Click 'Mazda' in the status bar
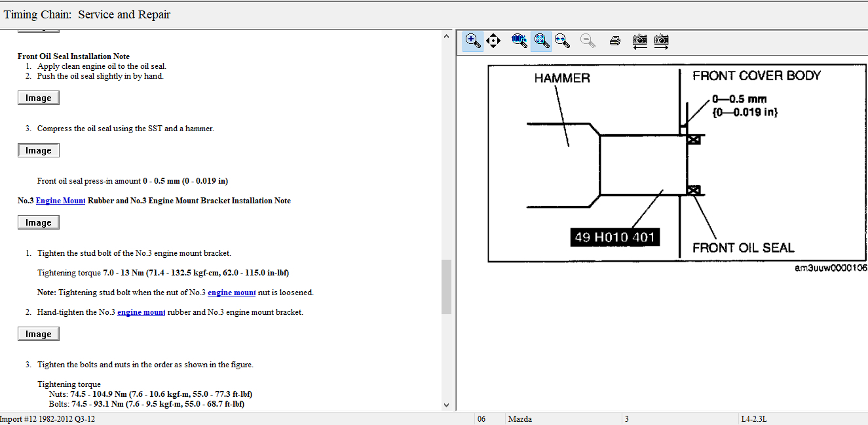868x425 pixels. (x=520, y=419)
